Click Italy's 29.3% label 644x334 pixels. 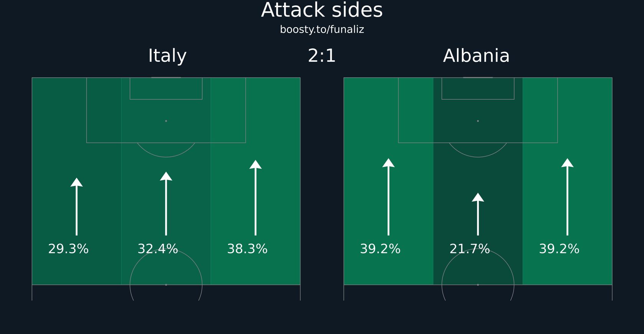tap(68, 249)
